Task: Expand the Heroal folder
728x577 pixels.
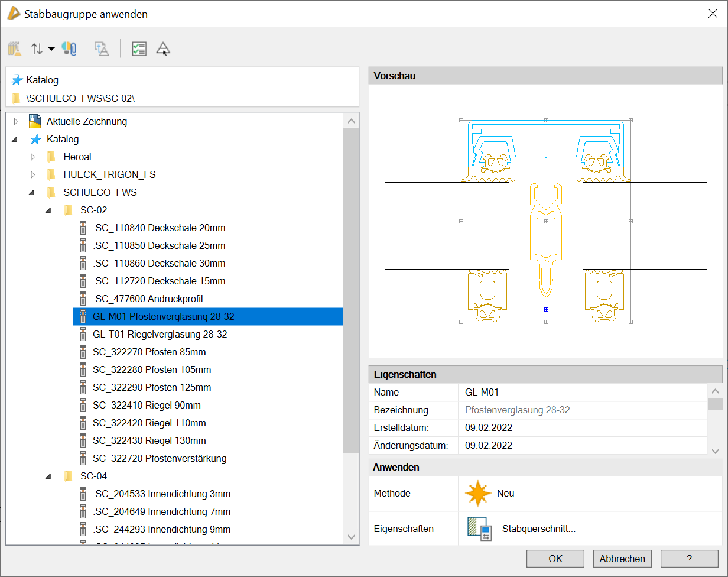Action: click(33, 157)
